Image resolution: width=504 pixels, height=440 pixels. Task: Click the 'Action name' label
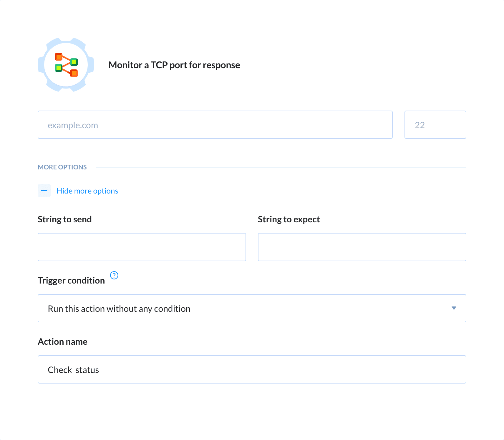63,342
